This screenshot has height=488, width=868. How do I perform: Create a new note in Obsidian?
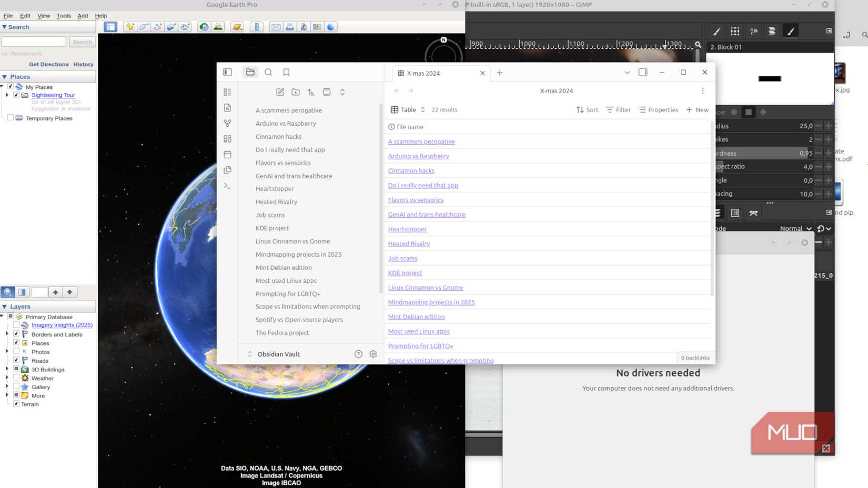point(280,91)
